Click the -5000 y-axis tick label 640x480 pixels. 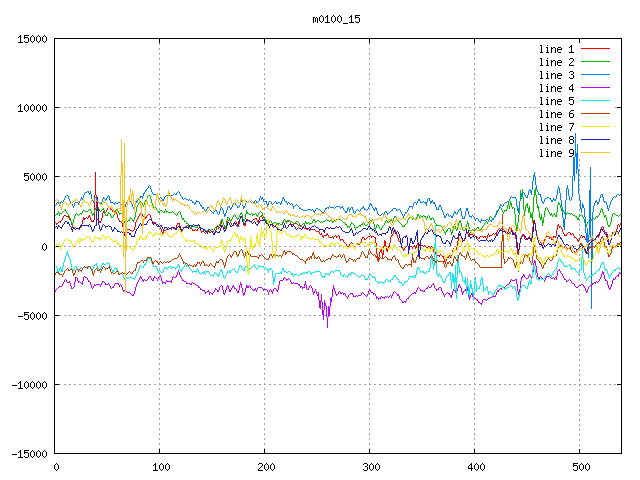pyautogui.click(x=32, y=316)
